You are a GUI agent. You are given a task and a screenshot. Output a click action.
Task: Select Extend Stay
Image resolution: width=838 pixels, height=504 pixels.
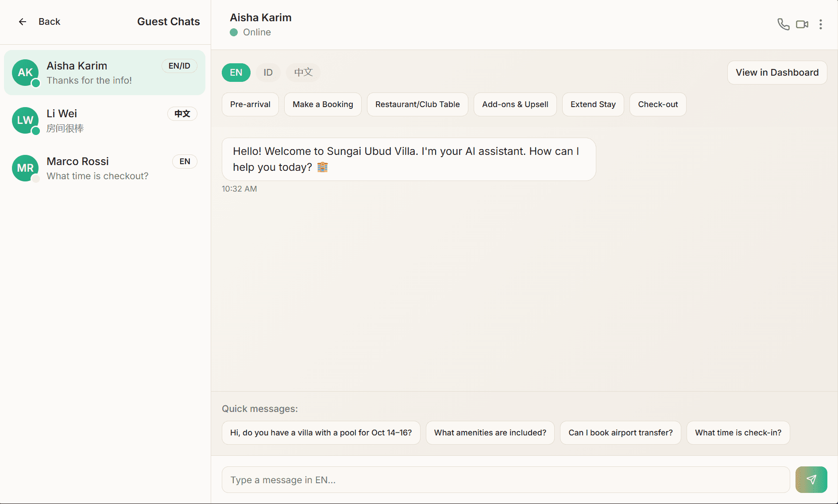593,104
